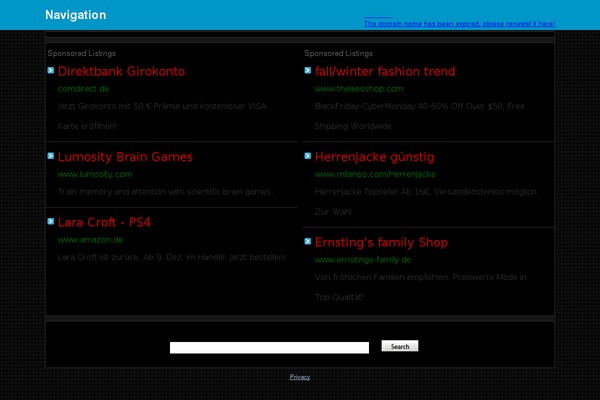Open the fall/winter fashion trend listing
The height and width of the screenshot is (400, 600).
[385, 71]
